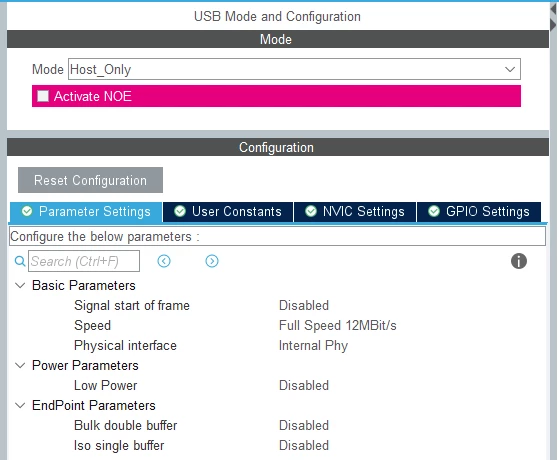
Task: Switch to the User Constants tab
Action: click(x=228, y=212)
